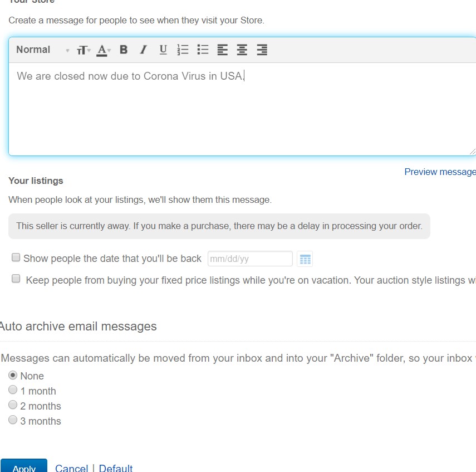476x472 pixels.
Task: Open the font size dropdown icon
Action: click(x=83, y=50)
